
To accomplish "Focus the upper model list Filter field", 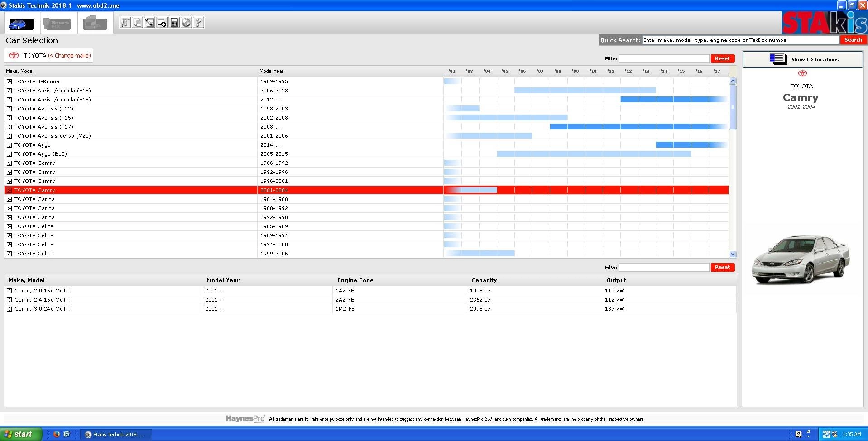I will click(x=664, y=58).
